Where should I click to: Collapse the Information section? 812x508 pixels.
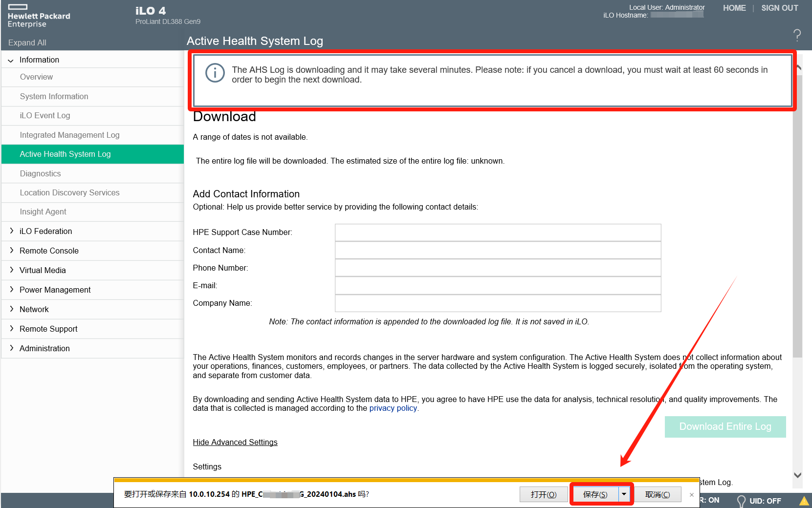tap(11, 60)
